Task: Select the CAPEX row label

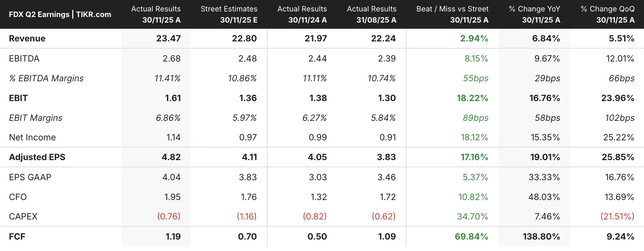Action: pyautogui.click(x=23, y=216)
